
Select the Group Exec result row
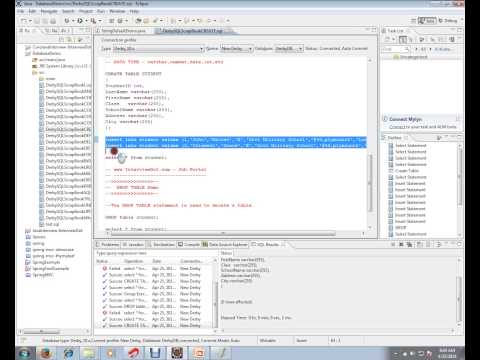pyautogui.click(x=152, y=294)
